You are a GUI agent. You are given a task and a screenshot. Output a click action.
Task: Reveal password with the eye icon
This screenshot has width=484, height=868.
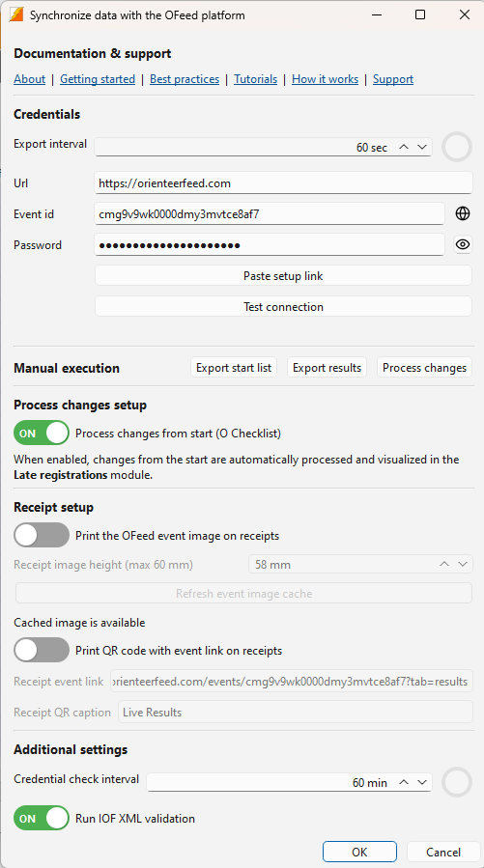(x=463, y=244)
